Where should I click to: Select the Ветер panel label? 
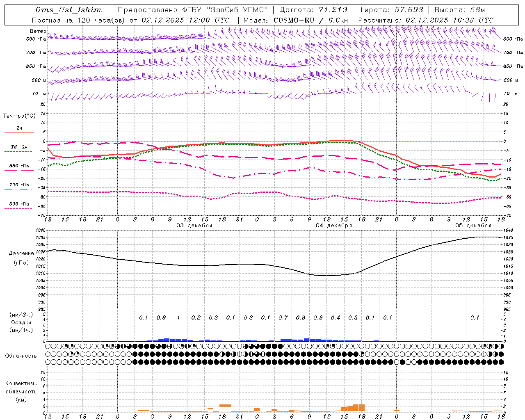(x=38, y=31)
